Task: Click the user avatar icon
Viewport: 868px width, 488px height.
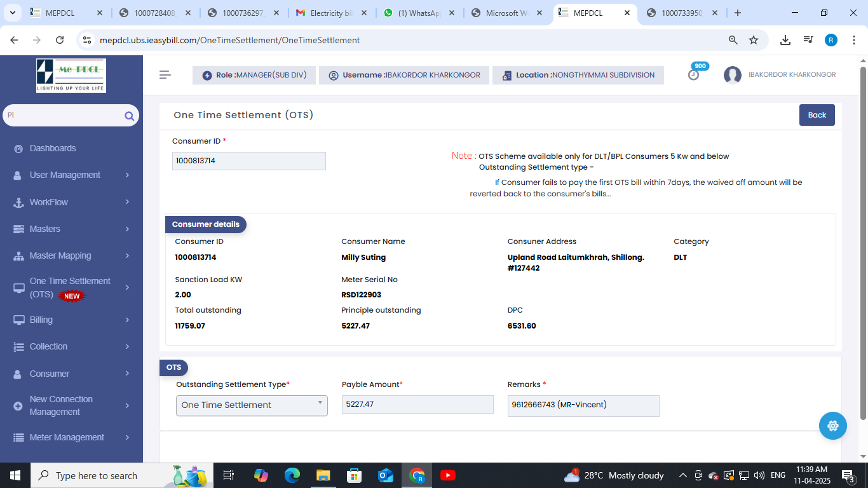Action: coord(733,75)
